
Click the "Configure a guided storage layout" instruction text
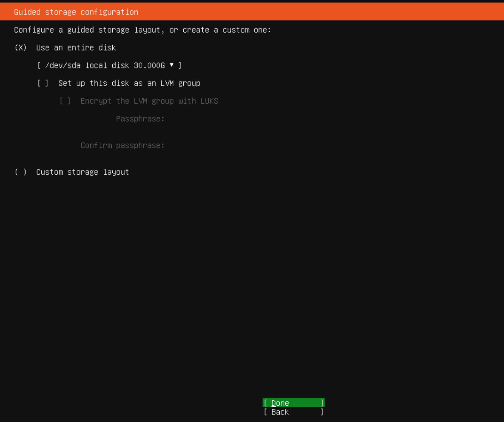(x=142, y=30)
